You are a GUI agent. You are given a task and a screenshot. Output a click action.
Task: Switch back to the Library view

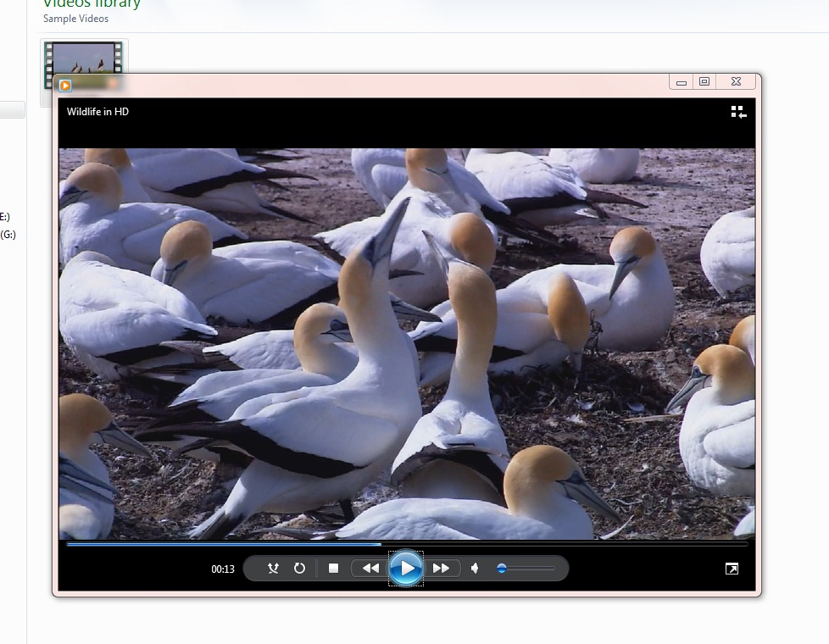click(737, 111)
